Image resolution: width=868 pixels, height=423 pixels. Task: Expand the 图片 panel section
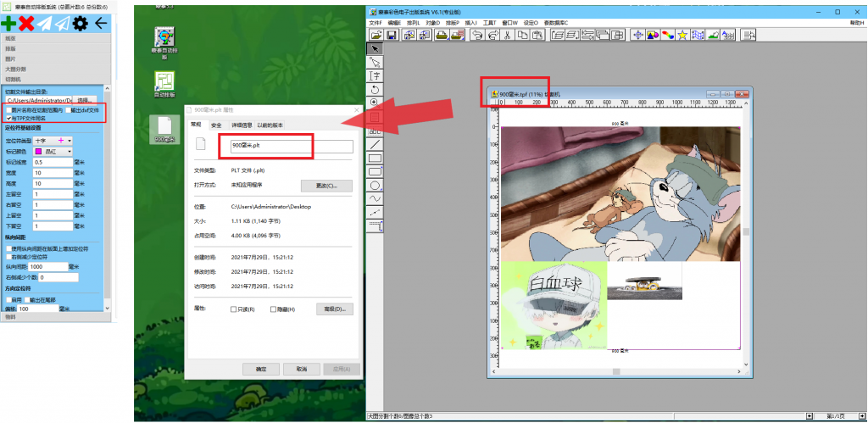[x=55, y=58]
